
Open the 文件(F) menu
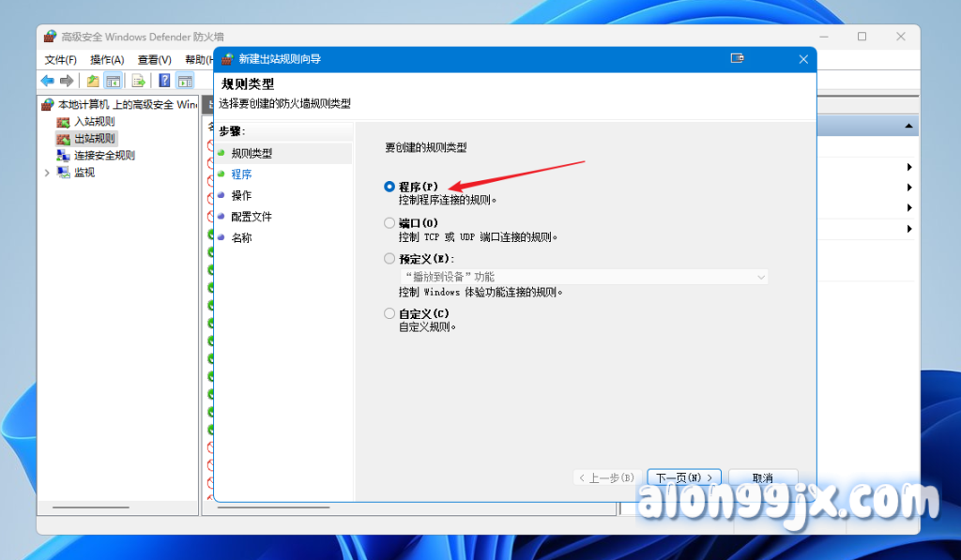point(60,59)
